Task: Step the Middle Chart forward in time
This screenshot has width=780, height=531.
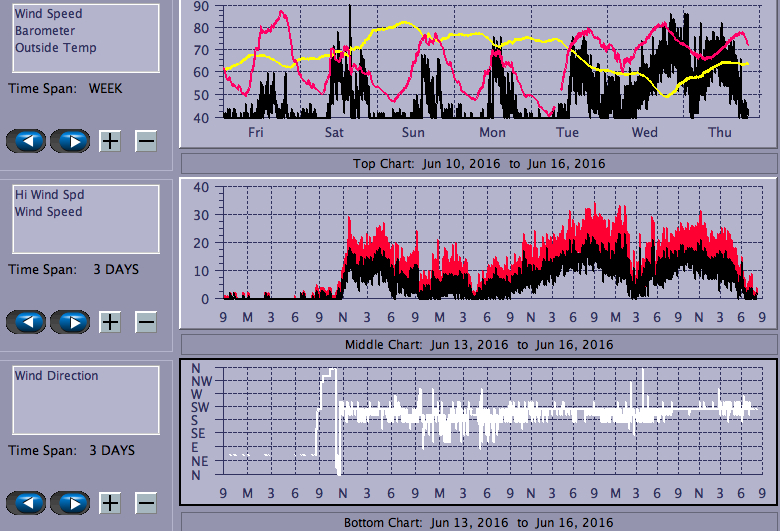Action: pos(70,322)
